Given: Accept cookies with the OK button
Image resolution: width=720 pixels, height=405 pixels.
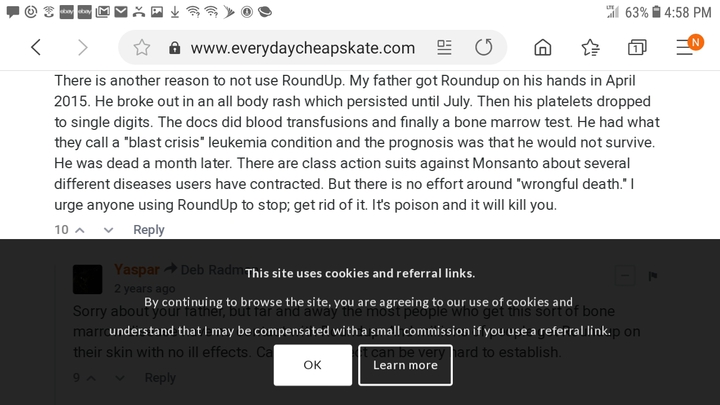Looking at the screenshot, I should pyautogui.click(x=313, y=365).
